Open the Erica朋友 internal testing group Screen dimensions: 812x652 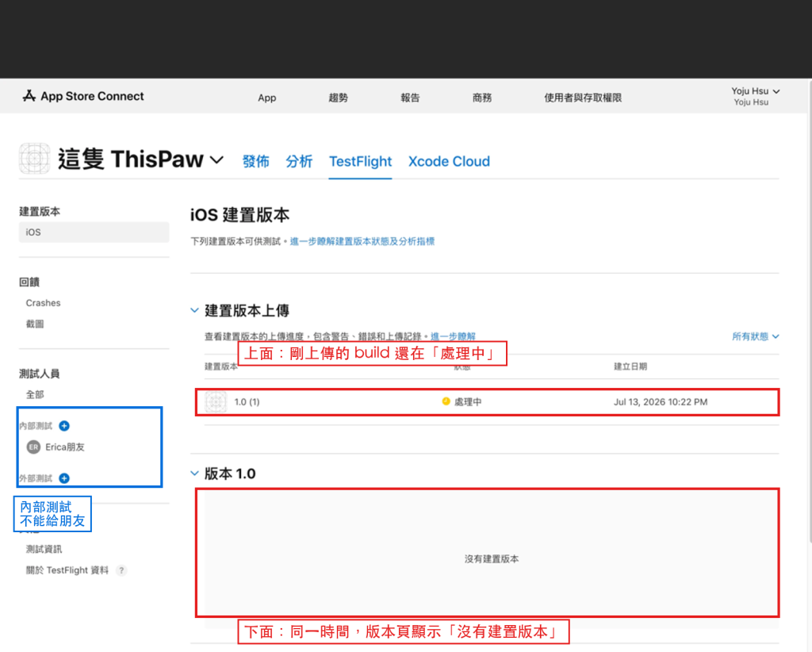tap(65, 447)
